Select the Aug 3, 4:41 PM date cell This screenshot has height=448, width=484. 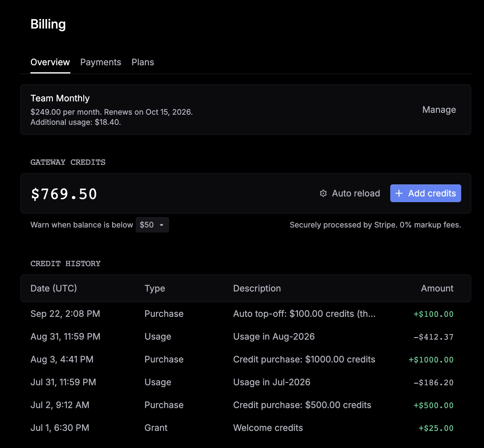[x=62, y=359]
